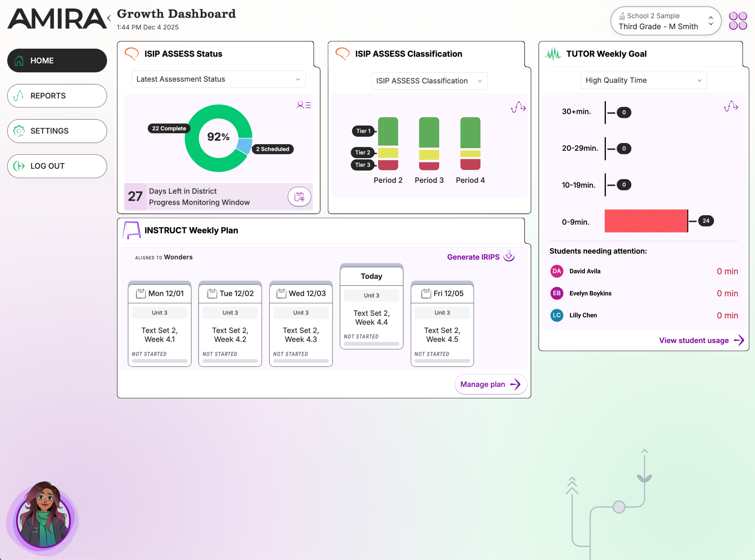
Task: Click the calendar schedule icon in Progress Monitoring bar
Action: [299, 197]
